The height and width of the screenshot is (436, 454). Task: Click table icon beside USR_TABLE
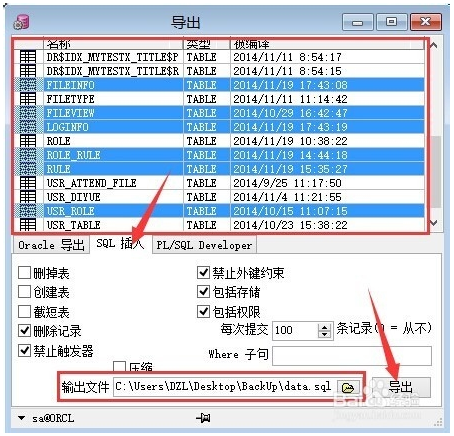[28, 225]
